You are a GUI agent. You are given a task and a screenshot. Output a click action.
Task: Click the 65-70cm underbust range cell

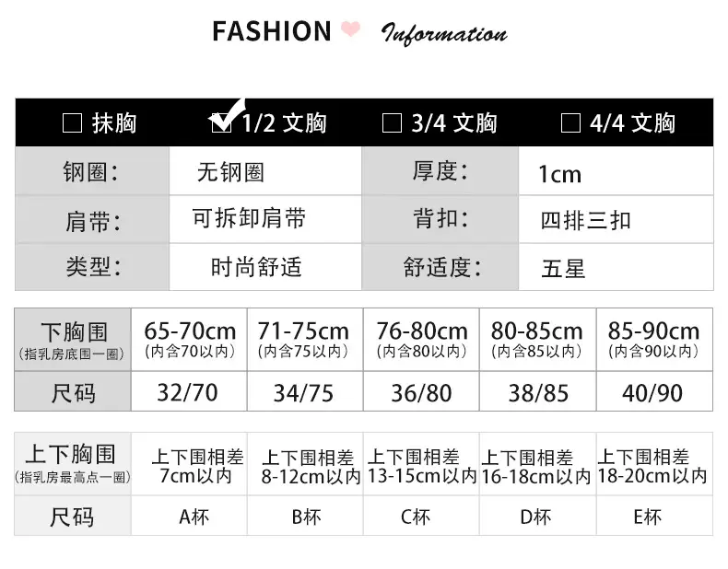pos(189,340)
